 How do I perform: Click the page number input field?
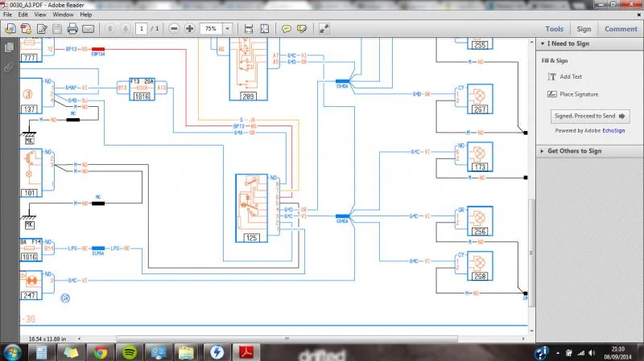[x=142, y=29]
